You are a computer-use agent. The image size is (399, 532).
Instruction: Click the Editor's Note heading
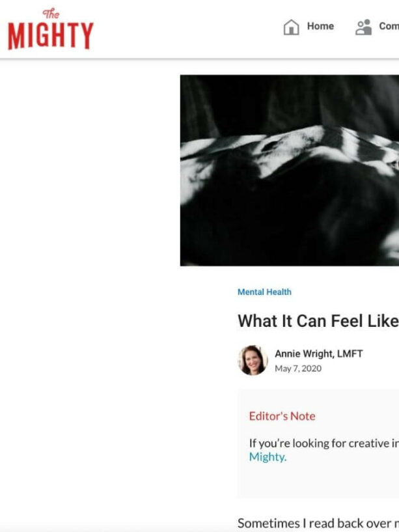282,416
